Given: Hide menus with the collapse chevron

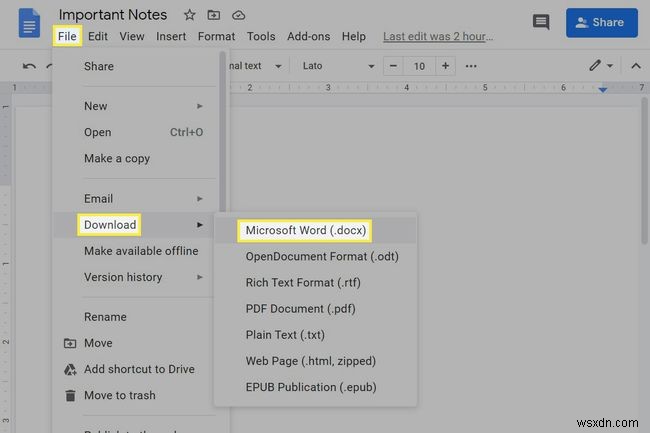Looking at the screenshot, I should click(x=636, y=66).
